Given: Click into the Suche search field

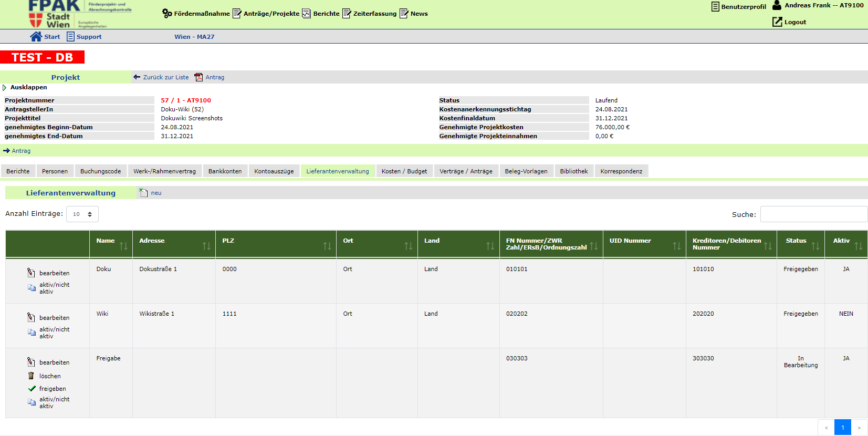Looking at the screenshot, I should pos(813,214).
